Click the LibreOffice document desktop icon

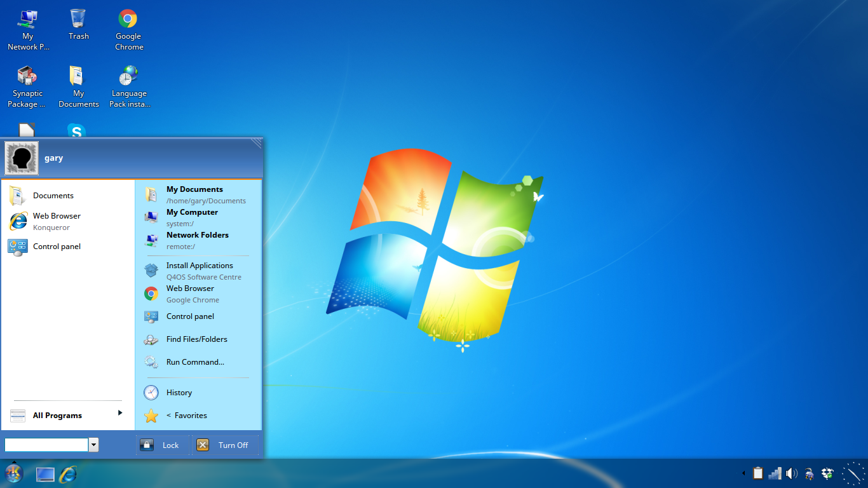click(x=27, y=130)
